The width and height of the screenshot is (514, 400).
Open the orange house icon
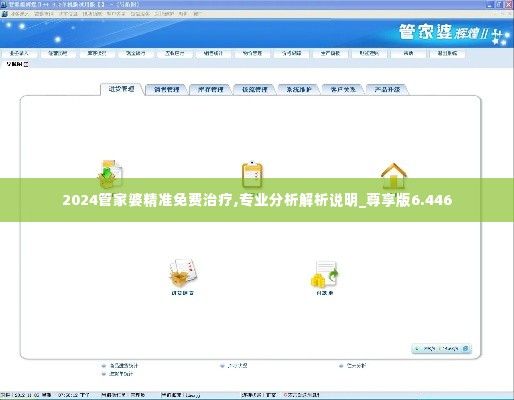click(394, 176)
